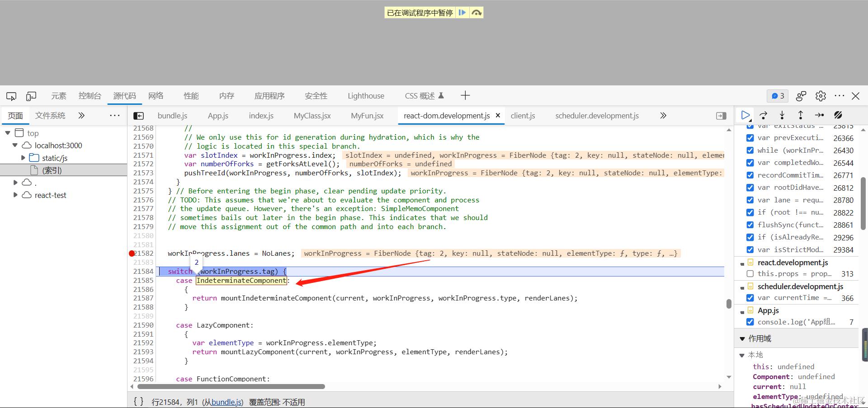Open the App.js editor tab
868x408 pixels.
(x=218, y=116)
